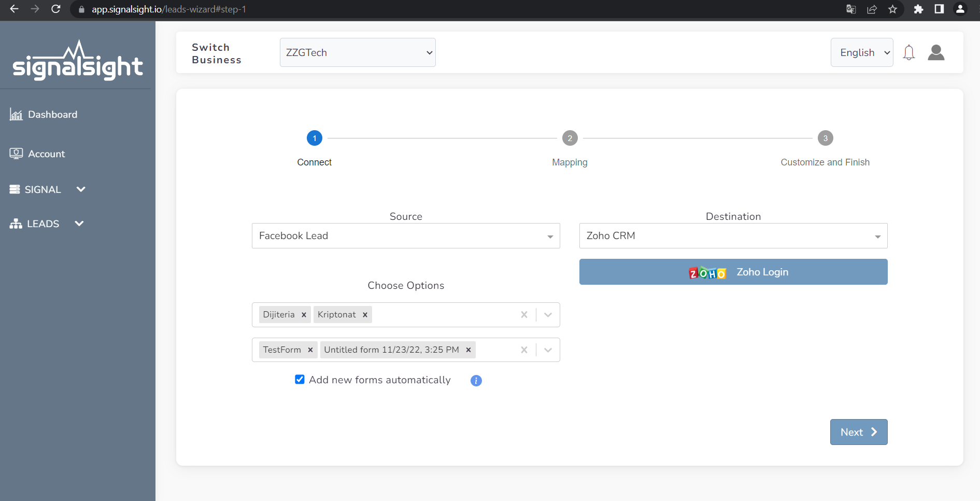This screenshot has height=501, width=980.
Task: Clear all selected forms
Action: [x=524, y=350]
